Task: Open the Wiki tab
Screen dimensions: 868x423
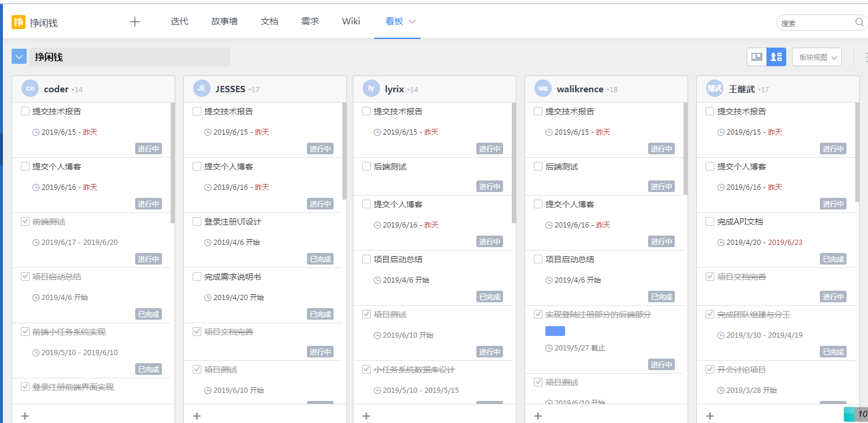Action: coord(351,21)
